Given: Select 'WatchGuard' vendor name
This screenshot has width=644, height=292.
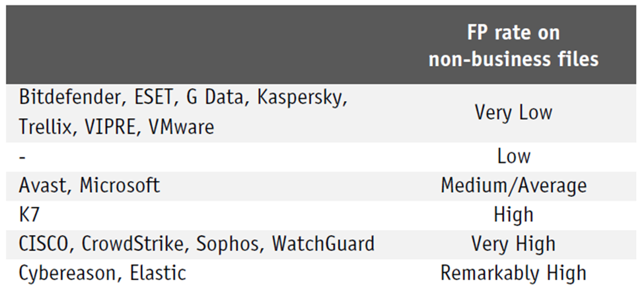Looking at the screenshot, I should [323, 244].
